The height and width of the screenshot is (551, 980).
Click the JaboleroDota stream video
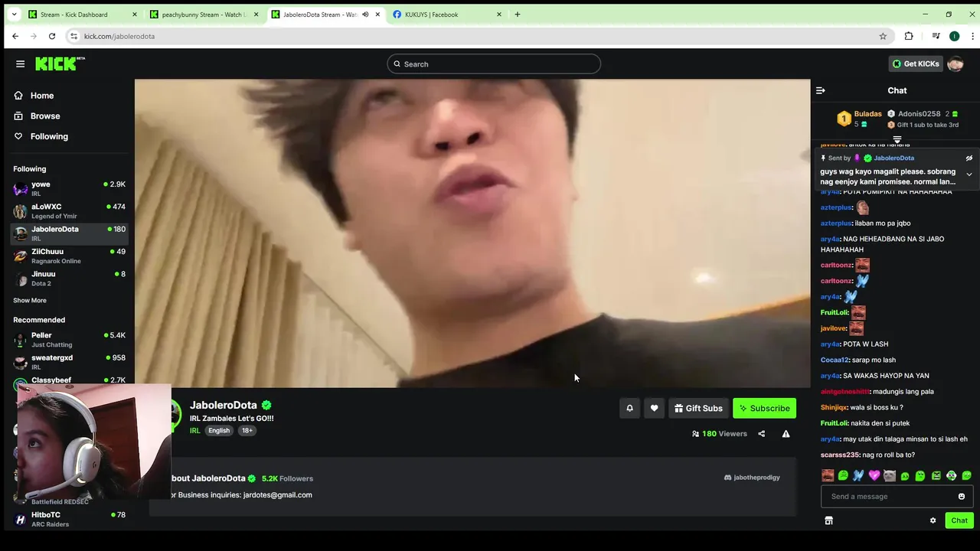pos(472,233)
